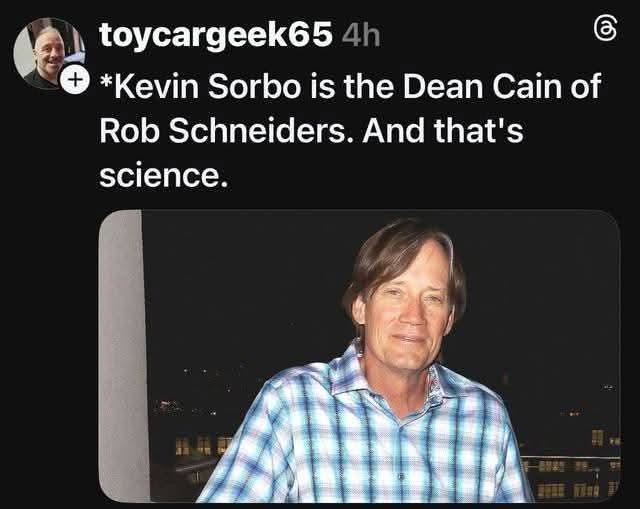The image size is (640, 509).
Task: Tap the grey pillar on the photo's left edge
Action: 123,356
